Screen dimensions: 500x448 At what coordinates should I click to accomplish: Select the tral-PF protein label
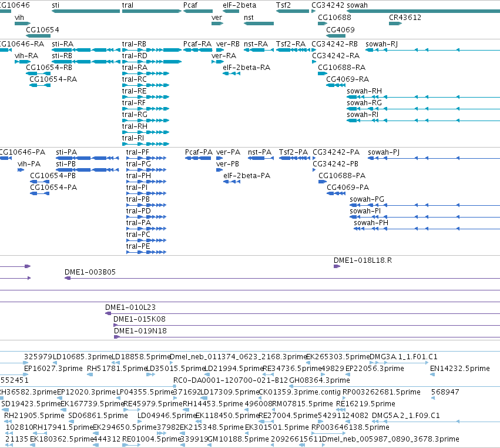(x=137, y=152)
